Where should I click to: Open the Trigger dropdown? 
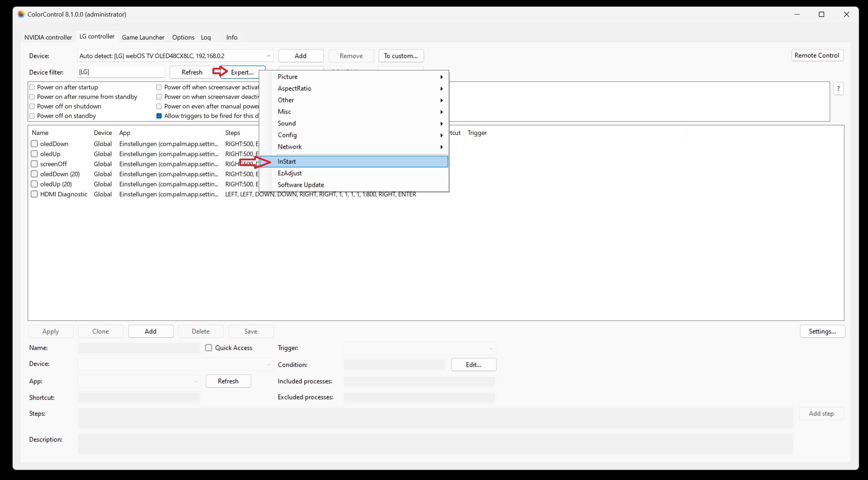[419, 348]
